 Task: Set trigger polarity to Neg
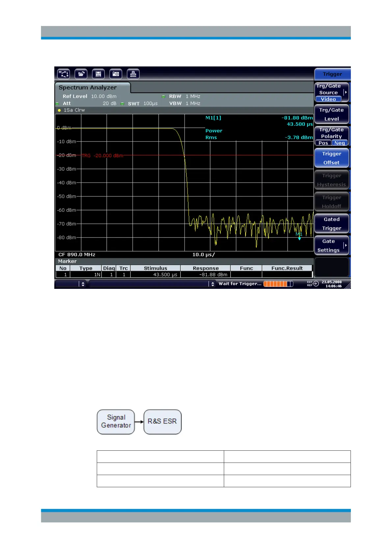tap(340, 143)
